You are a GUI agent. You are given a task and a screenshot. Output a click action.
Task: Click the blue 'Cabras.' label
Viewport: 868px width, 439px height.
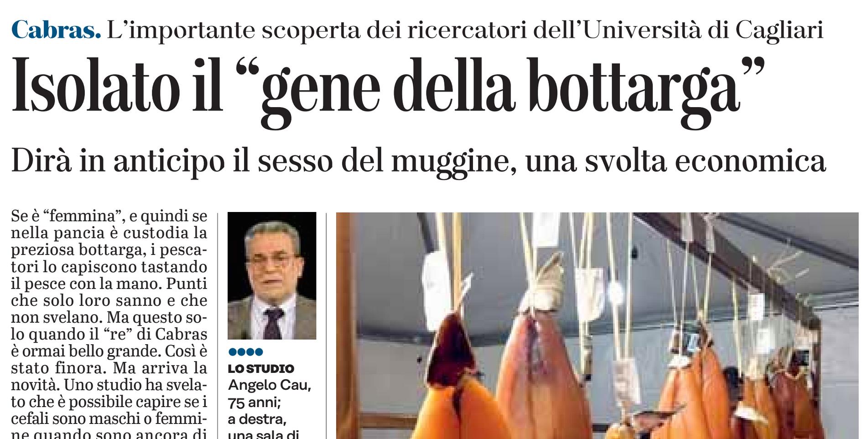[x=56, y=30]
